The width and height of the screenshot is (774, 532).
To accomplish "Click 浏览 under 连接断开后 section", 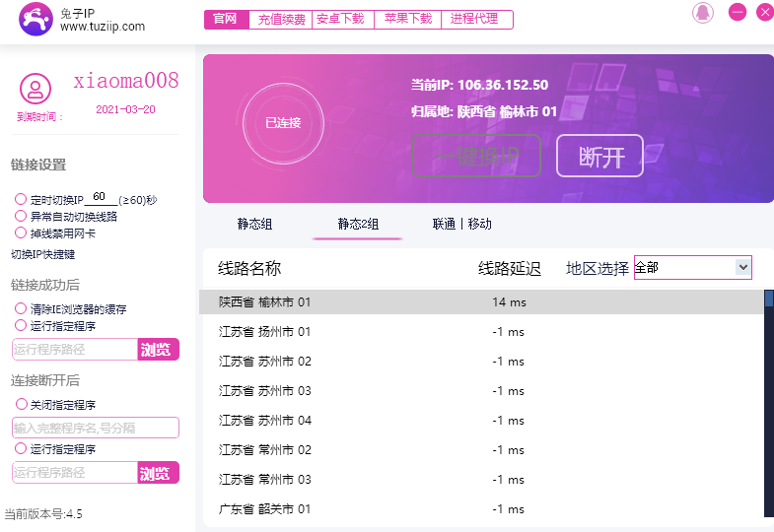I will point(158,473).
